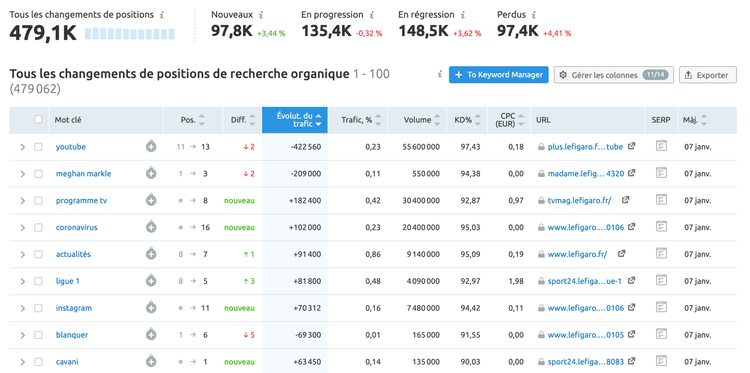Open the tvmag.lefigaro.fr/ URL link
Image resolution: width=750 pixels, height=373 pixels.
579,200
